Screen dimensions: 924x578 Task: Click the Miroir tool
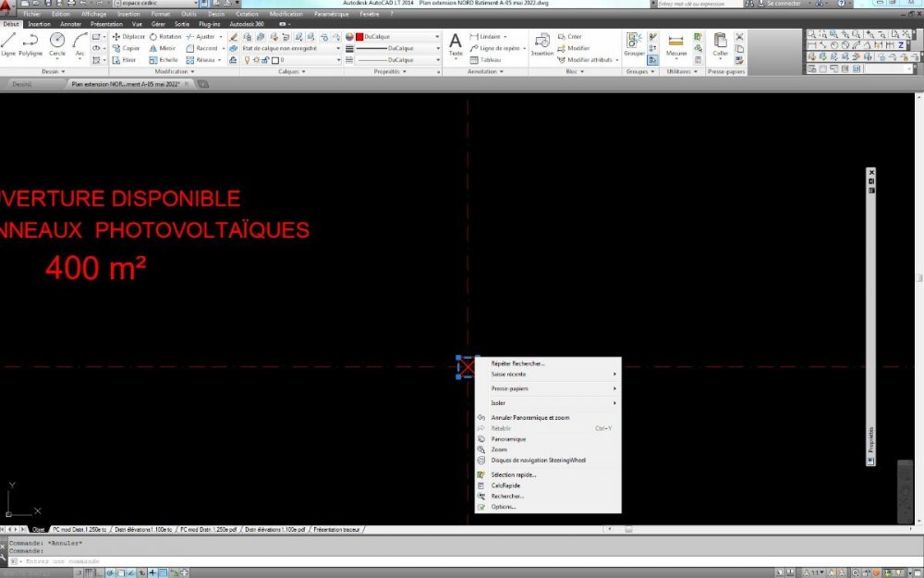[163, 48]
